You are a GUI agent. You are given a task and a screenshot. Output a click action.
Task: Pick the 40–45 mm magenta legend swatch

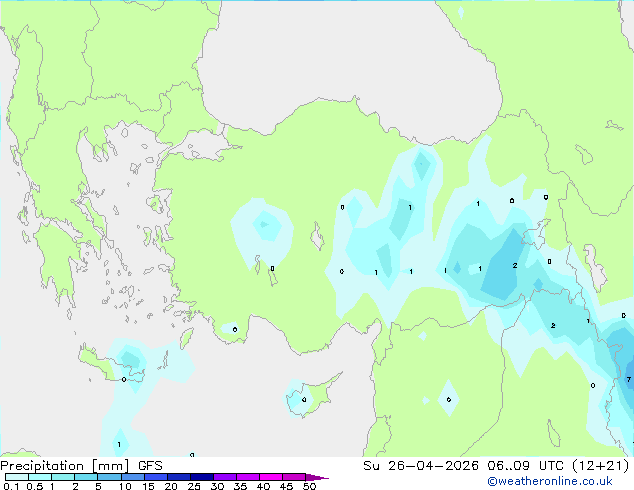tap(271, 477)
